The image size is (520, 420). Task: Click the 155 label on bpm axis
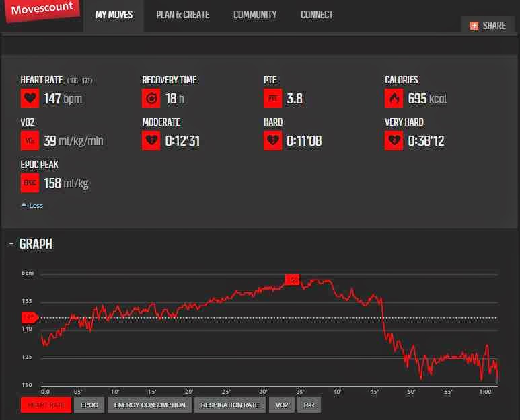[x=27, y=301]
